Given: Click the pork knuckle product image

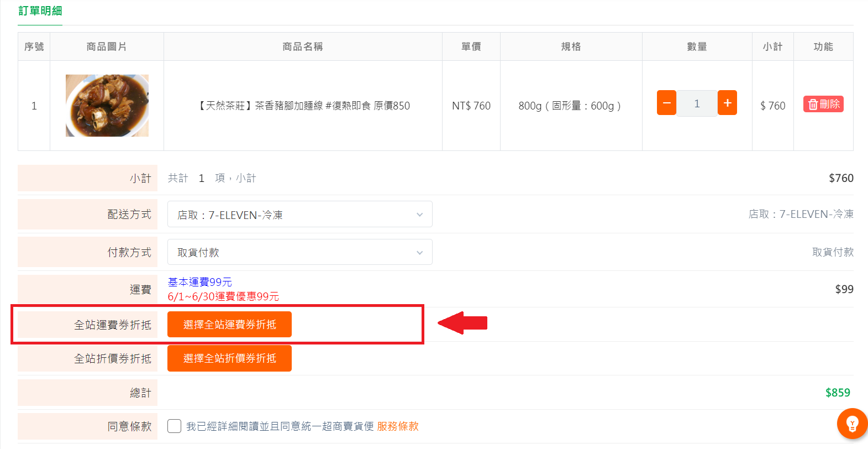Looking at the screenshot, I should point(107,106).
